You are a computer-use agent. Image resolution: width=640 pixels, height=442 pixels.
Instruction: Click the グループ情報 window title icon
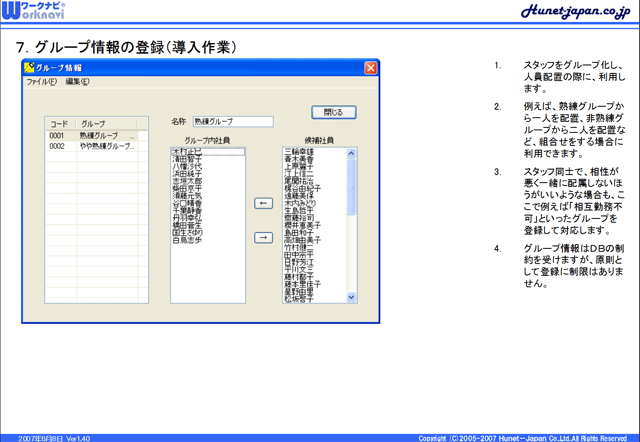click(x=30, y=68)
